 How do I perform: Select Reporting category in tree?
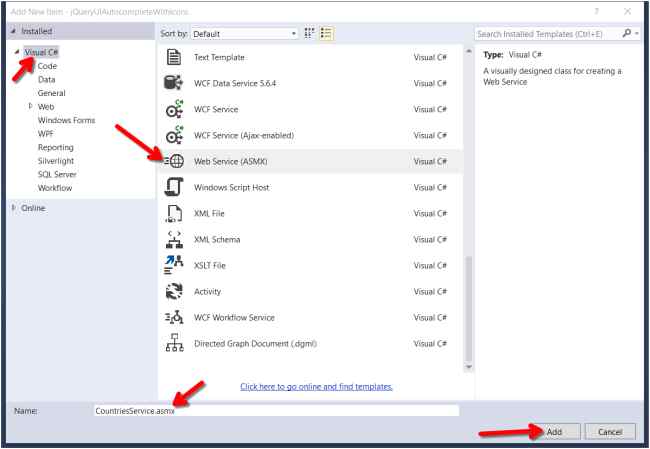click(x=56, y=147)
